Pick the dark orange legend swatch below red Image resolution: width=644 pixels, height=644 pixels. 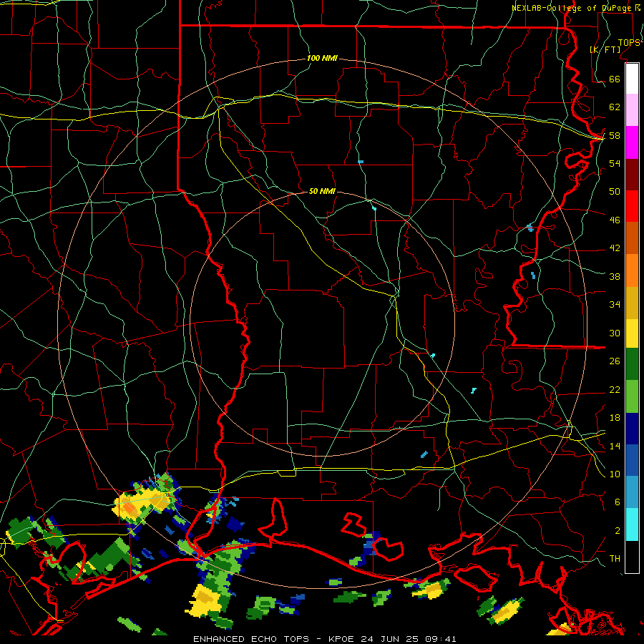pos(632,238)
